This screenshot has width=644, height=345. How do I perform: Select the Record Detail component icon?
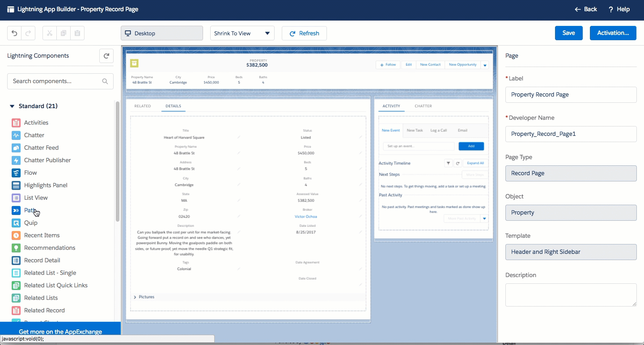tap(16, 260)
